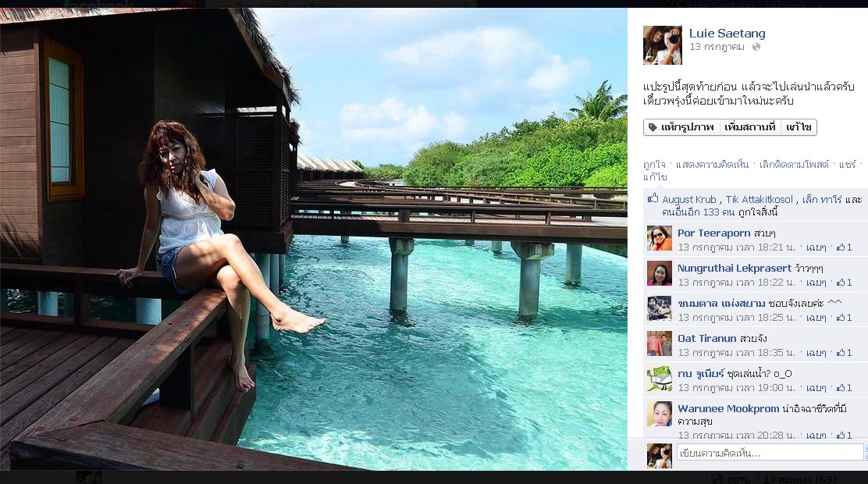This screenshot has width=868, height=484.
Task: Click the add location button (เพิ่มสถานที่)
Action: tap(749, 127)
